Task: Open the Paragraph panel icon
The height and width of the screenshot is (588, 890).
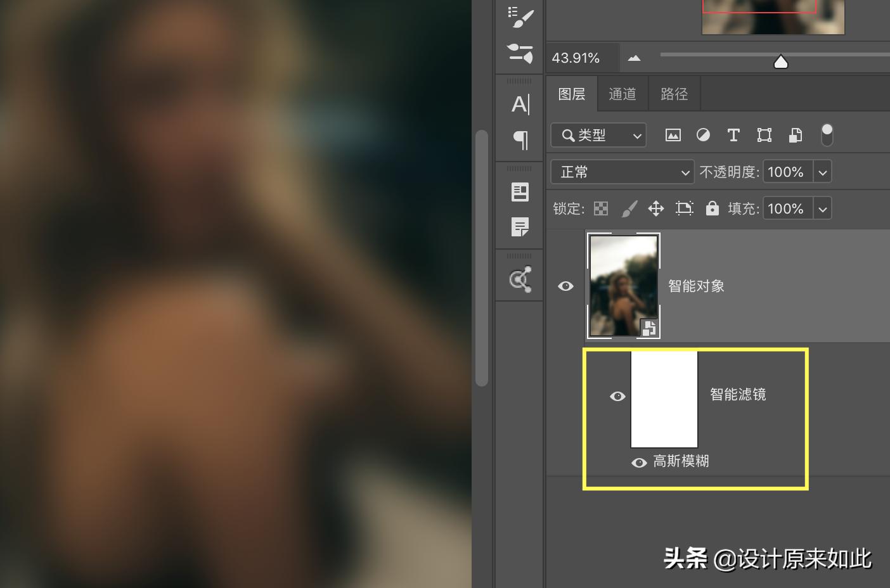Action: 520,140
